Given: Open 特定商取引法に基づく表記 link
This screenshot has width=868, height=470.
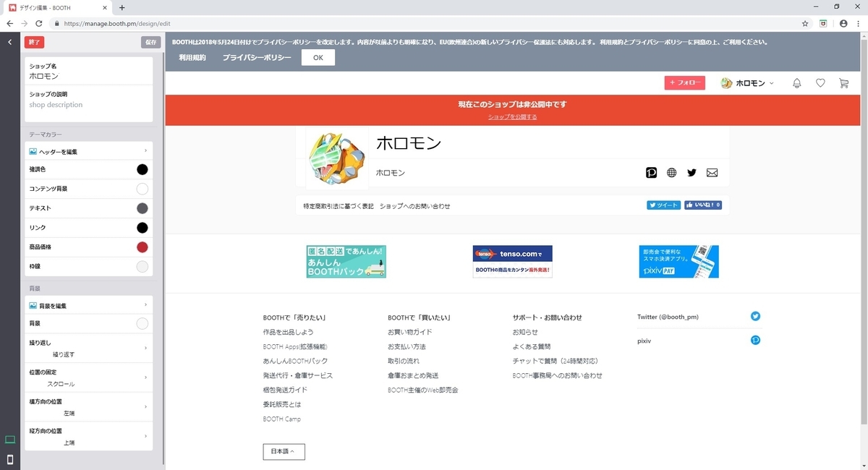Looking at the screenshot, I should pyautogui.click(x=339, y=206).
